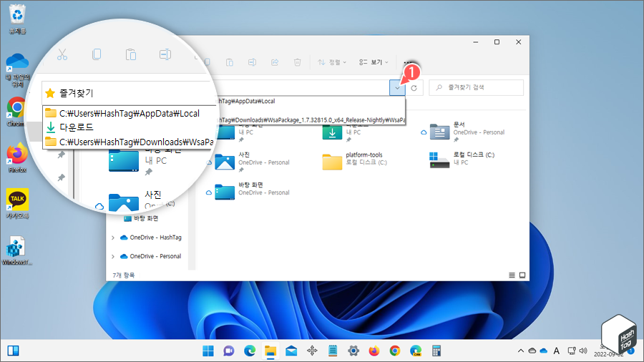Open the 정렬 sort dropdown
This screenshot has height=362, width=644.
[332, 62]
